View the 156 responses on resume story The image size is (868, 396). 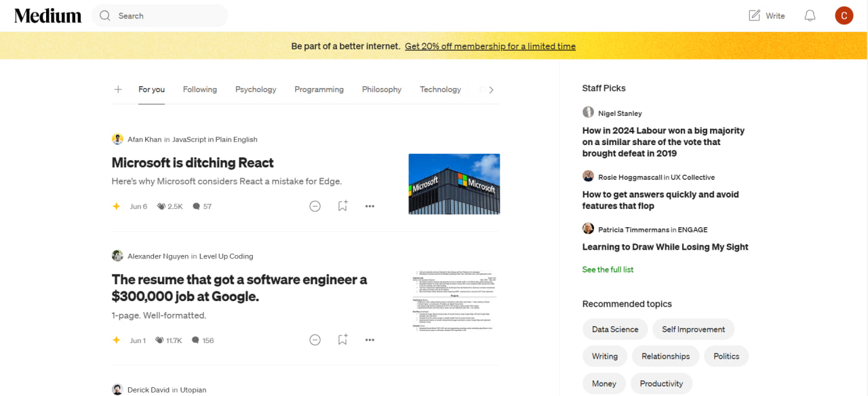203,340
